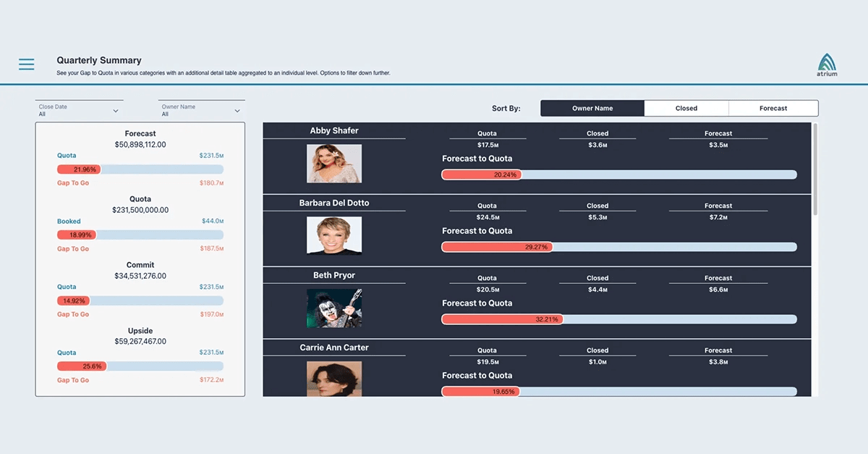This screenshot has width=868, height=454.
Task: Open the Close Date filter dropdown
Action: pyautogui.click(x=79, y=109)
